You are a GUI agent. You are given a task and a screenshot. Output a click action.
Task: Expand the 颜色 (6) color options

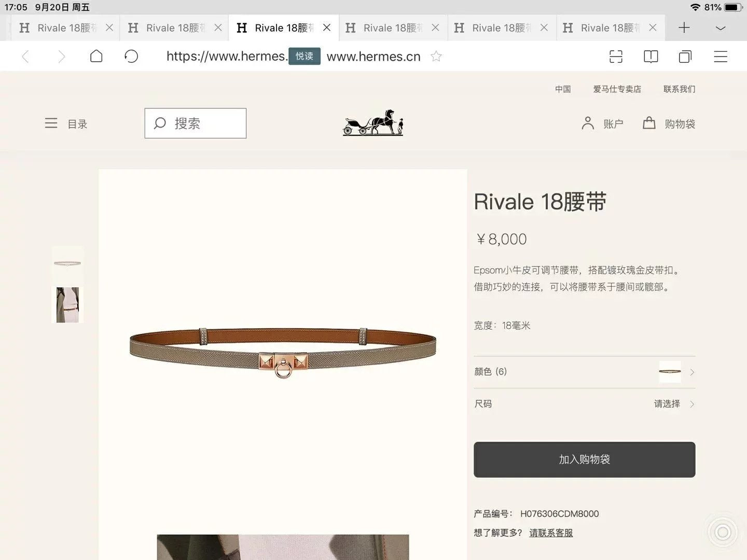coord(584,372)
